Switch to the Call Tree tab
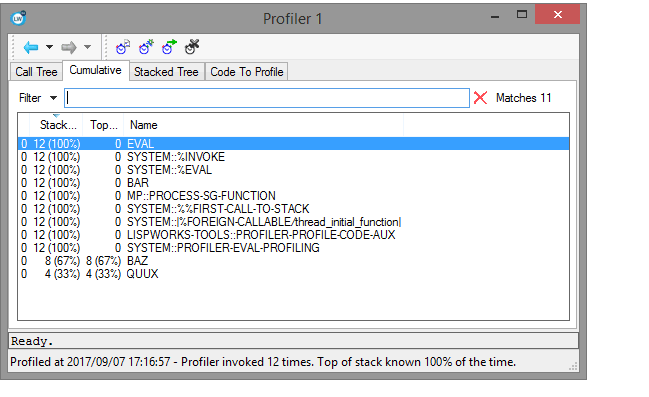This screenshot has height=397, width=649. point(36,72)
